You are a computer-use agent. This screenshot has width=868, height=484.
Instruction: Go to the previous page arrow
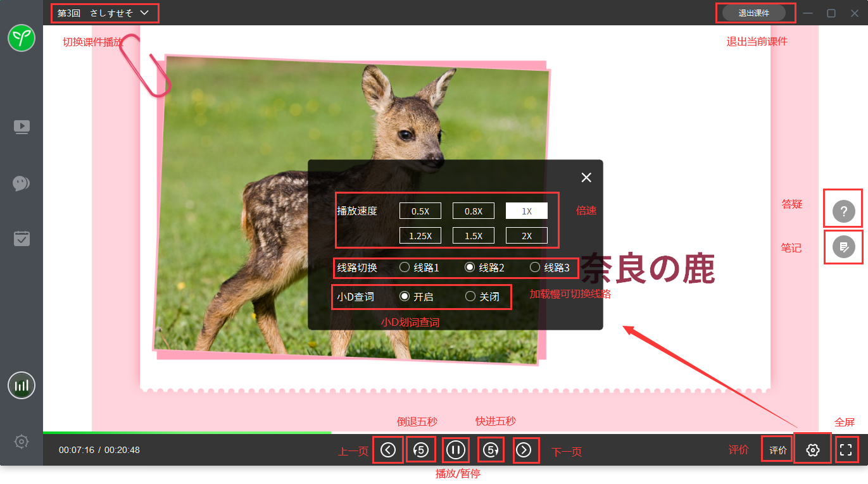click(x=388, y=450)
